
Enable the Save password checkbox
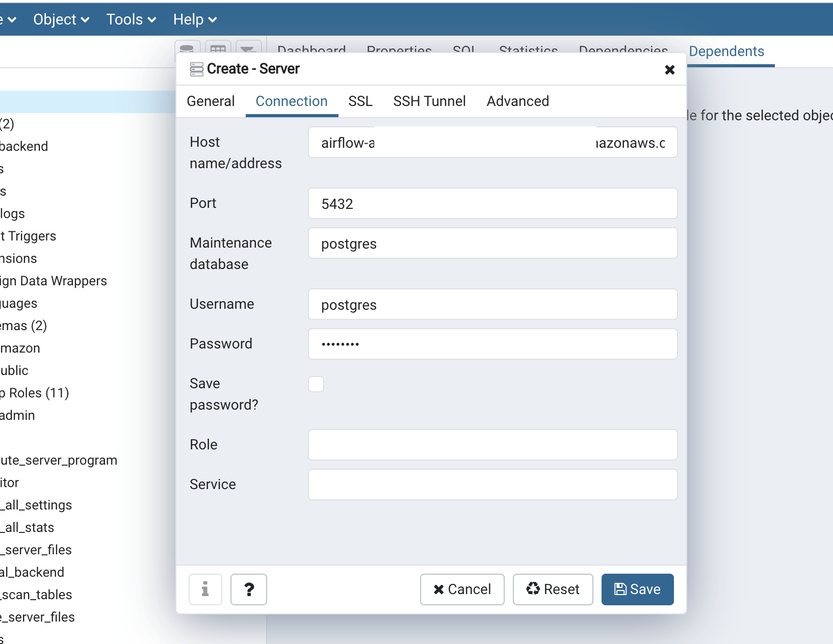click(x=316, y=384)
